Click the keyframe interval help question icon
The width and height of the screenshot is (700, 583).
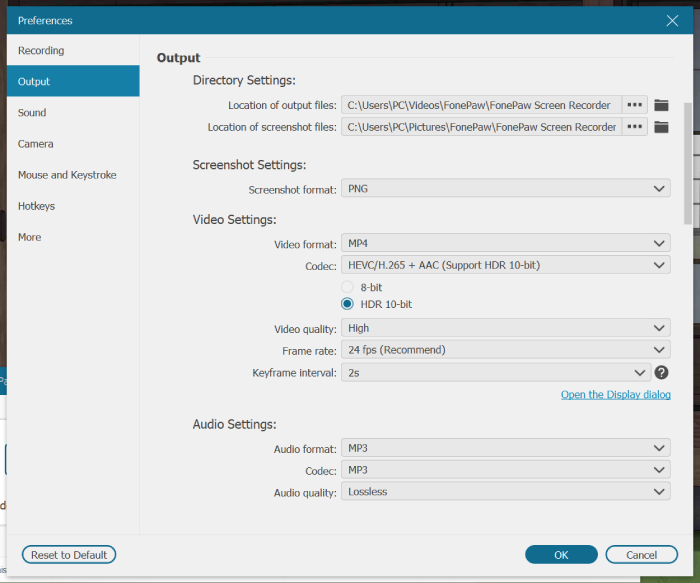pyautogui.click(x=661, y=372)
